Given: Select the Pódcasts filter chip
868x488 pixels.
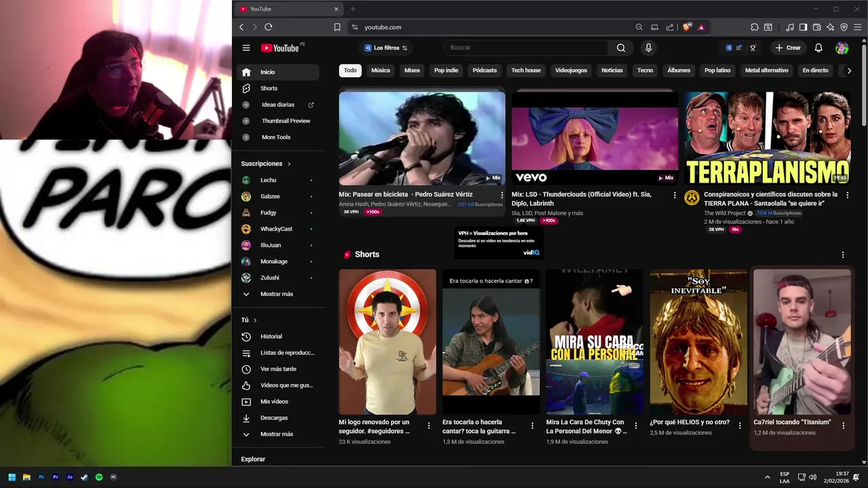Looking at the screenshot, I should pos(485,70).
